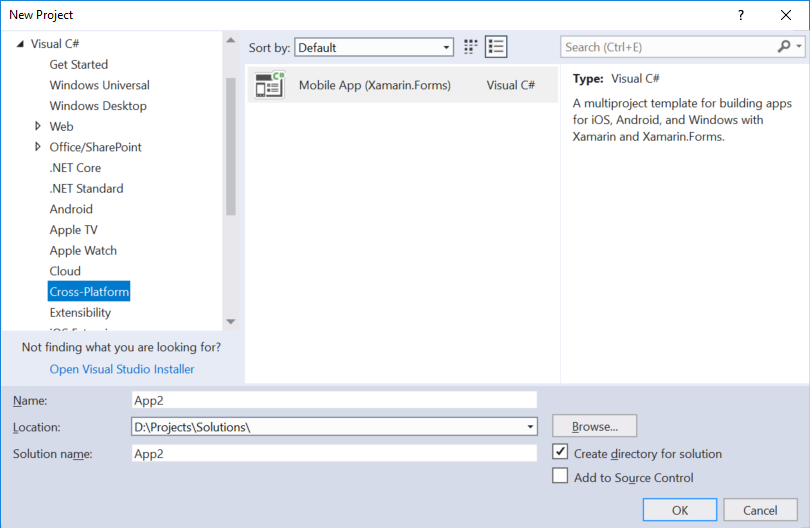Select the Visual C# root node label
Image resolution: width=810 pixels, height=528 pixels.
tap(55, 44)
